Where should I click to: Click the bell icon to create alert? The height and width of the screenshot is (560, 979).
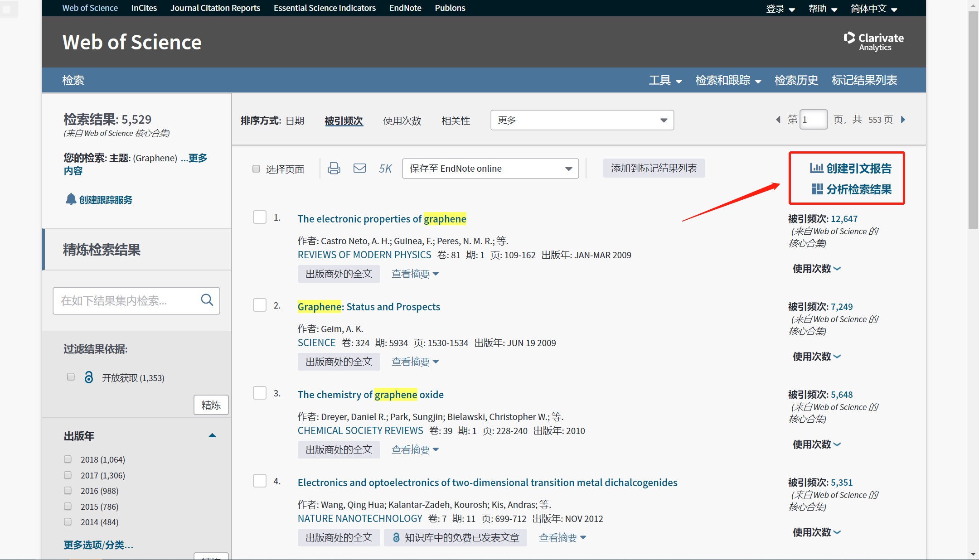click(71, 199)
